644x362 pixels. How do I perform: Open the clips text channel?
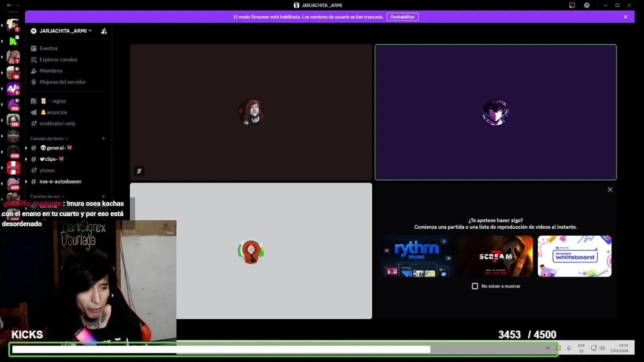coord(52,159)
